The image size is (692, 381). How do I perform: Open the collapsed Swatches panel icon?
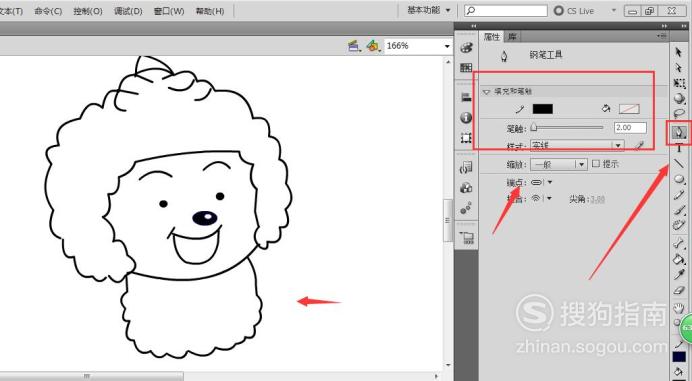click(466, 67)
